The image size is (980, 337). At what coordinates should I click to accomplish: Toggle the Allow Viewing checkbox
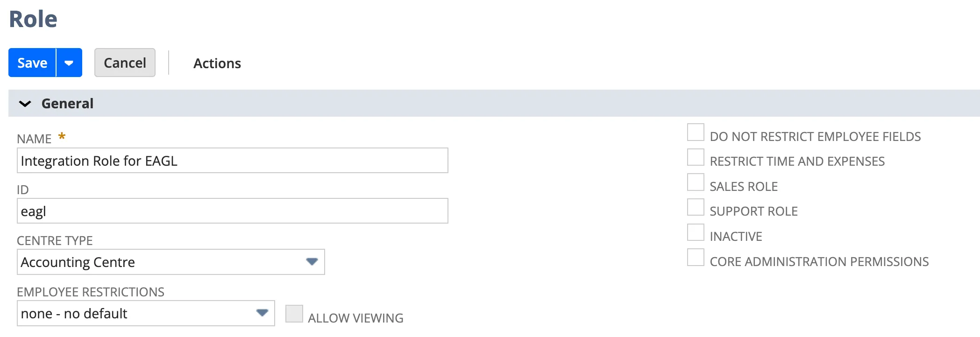294,314
